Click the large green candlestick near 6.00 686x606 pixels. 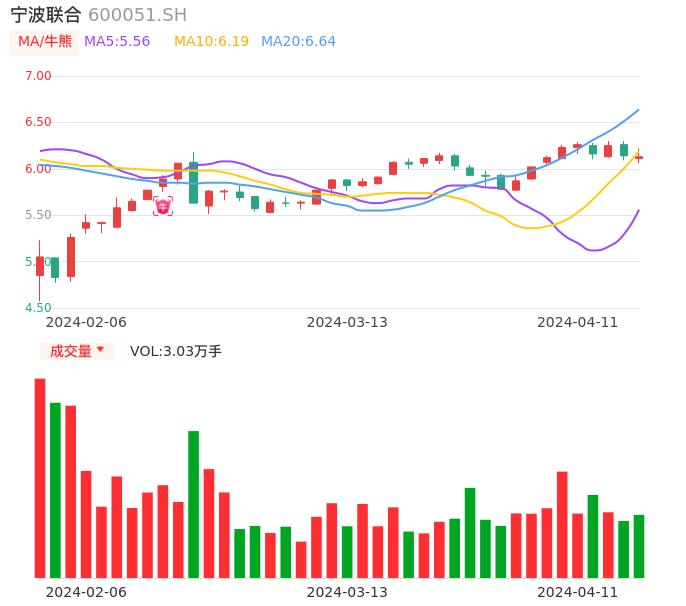pos(193,182)
